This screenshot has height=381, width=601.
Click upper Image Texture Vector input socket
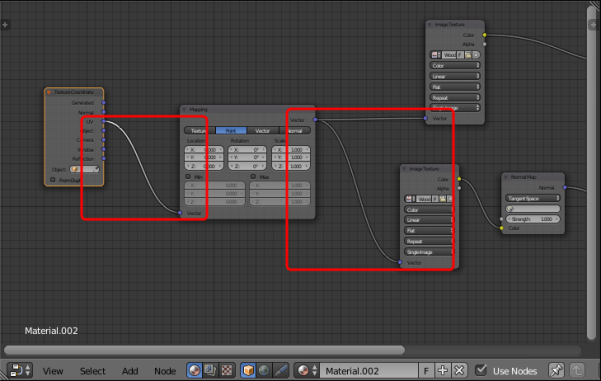(425, 118)
